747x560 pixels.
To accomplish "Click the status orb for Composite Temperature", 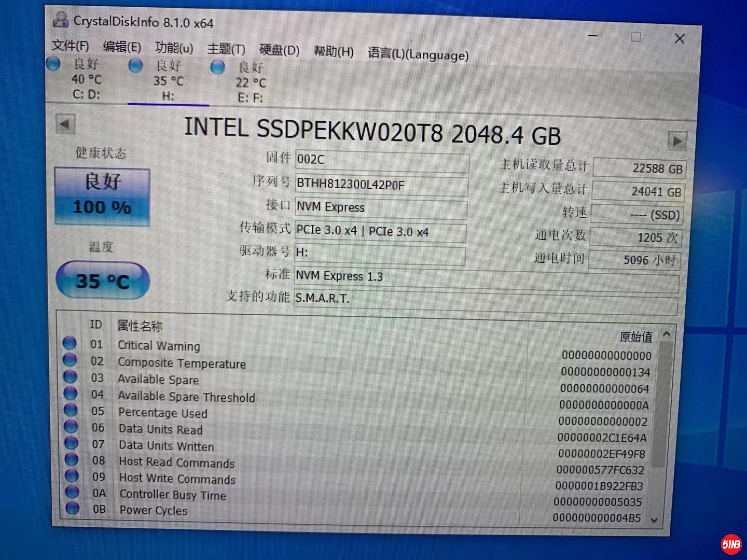I will coord(70,360).
